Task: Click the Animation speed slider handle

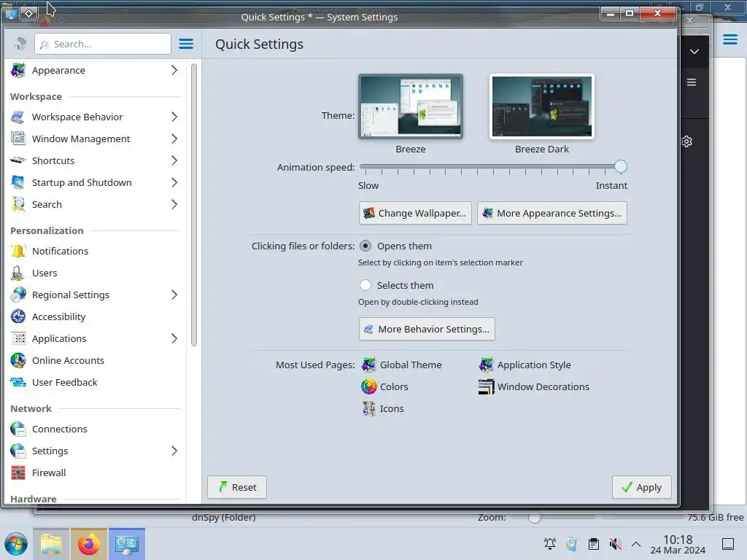Action: 620,166
